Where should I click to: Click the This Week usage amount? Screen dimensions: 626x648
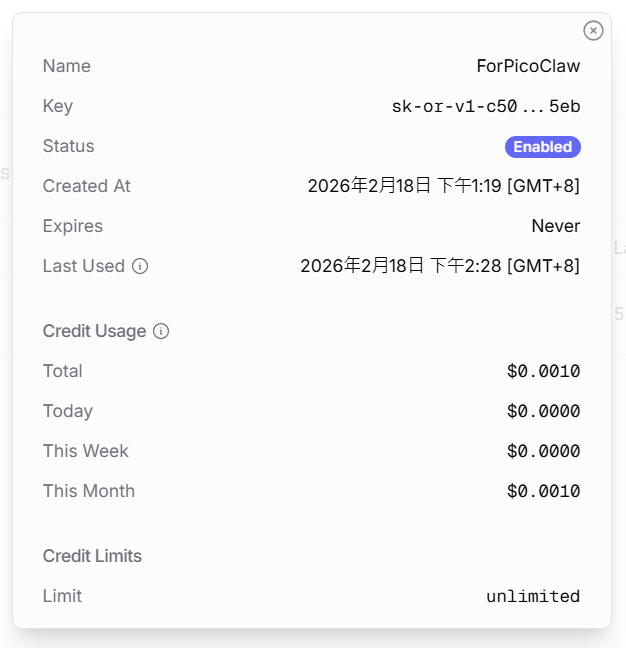[x=543, y=451]
